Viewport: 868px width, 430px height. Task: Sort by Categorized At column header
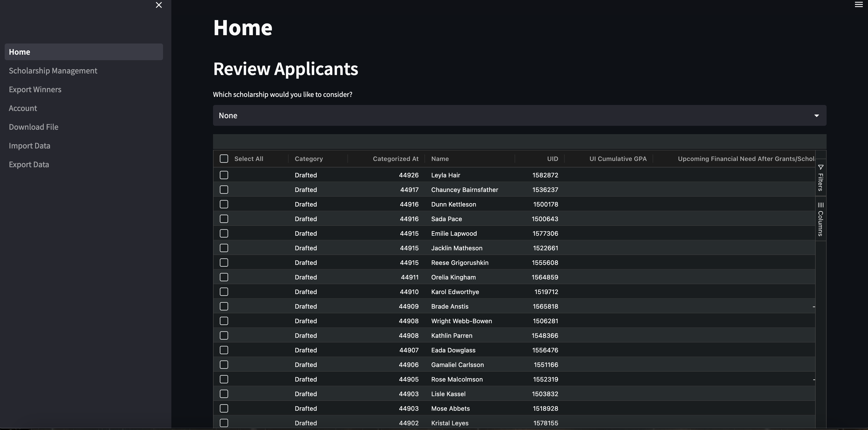point(396,159)
